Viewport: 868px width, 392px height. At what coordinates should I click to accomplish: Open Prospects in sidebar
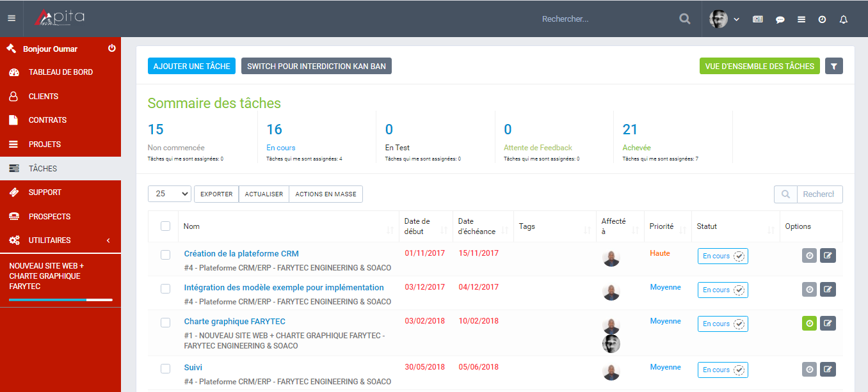tap(60, 217)
